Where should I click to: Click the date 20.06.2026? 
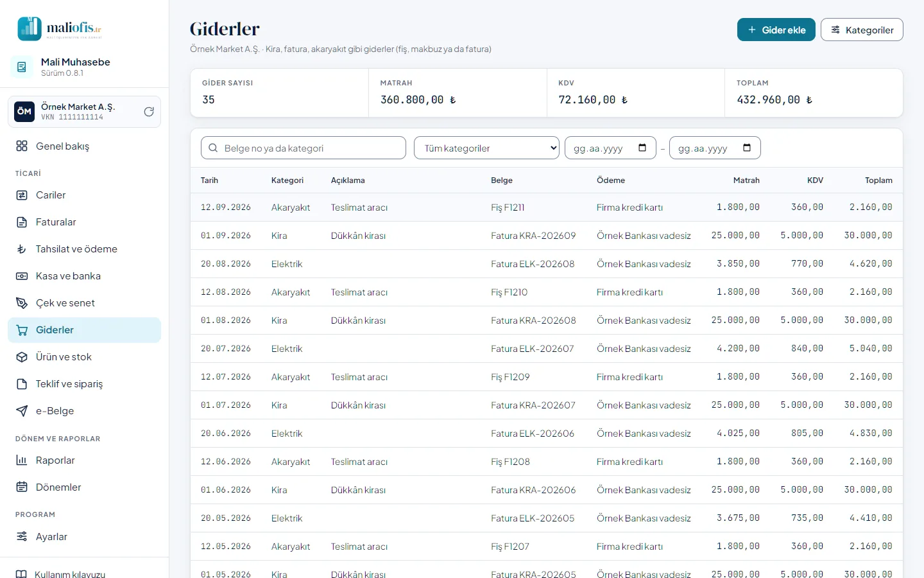pos(226,433)
